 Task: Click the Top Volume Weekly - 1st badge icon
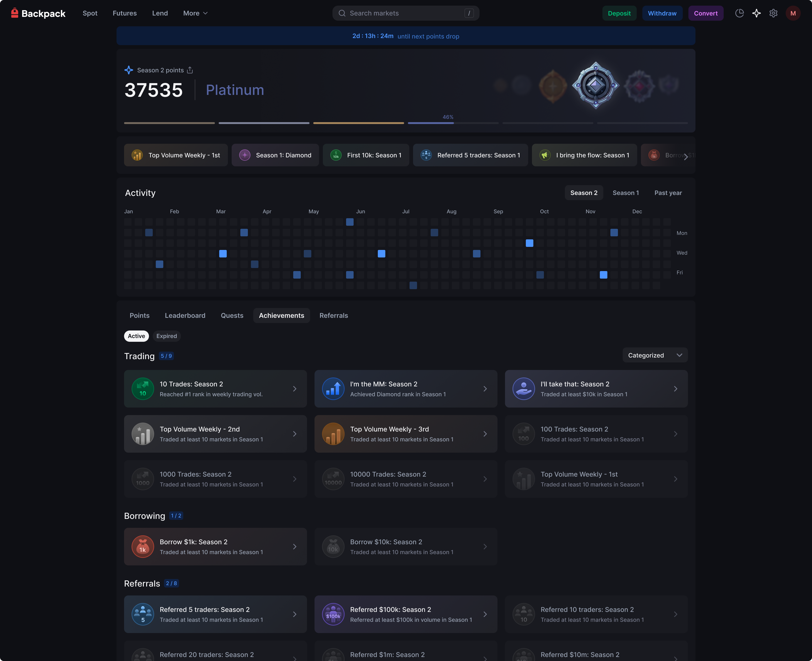(x=137, y=155)
